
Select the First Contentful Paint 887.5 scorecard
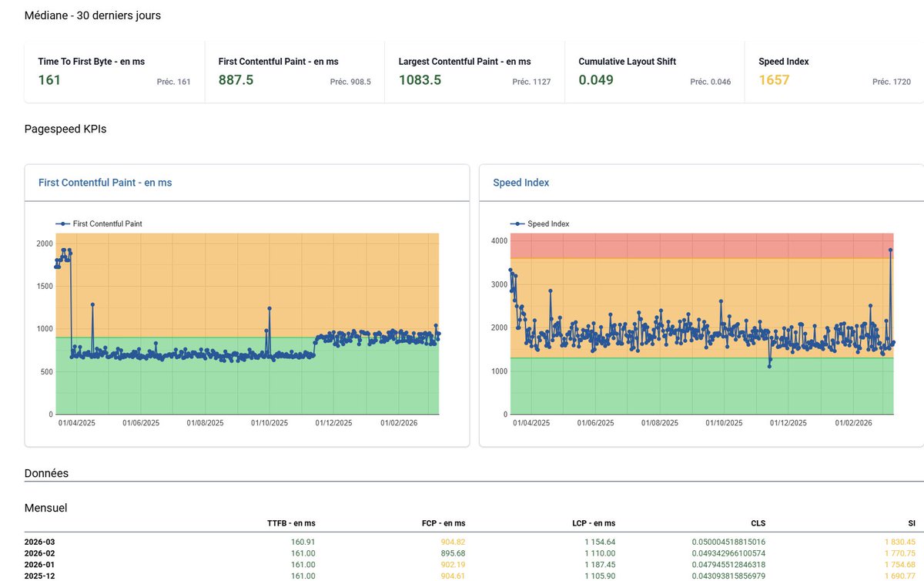coord(295,72)
